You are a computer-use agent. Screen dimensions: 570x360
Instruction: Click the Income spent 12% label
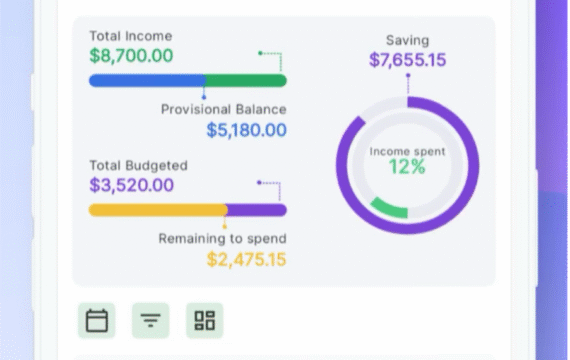(407, 160)
